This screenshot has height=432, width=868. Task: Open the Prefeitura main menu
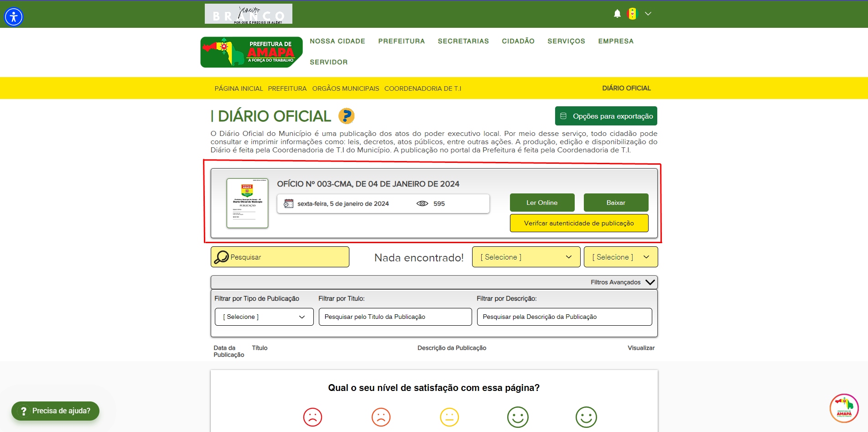(401, 41)
